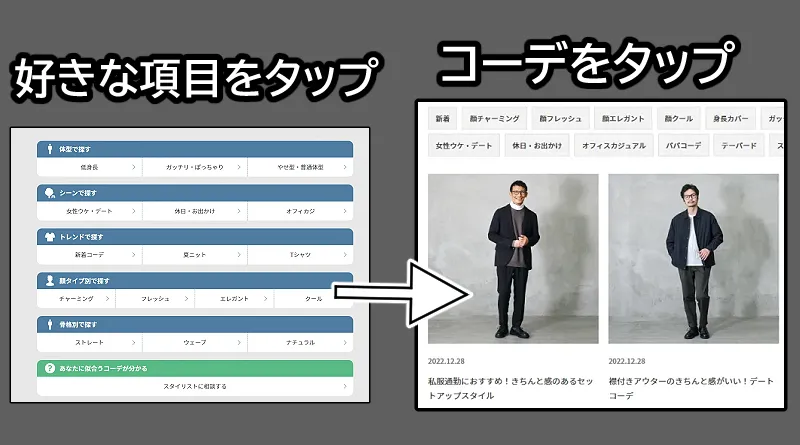Open 女性ウケ・デート in the left search panel
The height and width of the screenshot is (445, 800).
tap(89, 211)
